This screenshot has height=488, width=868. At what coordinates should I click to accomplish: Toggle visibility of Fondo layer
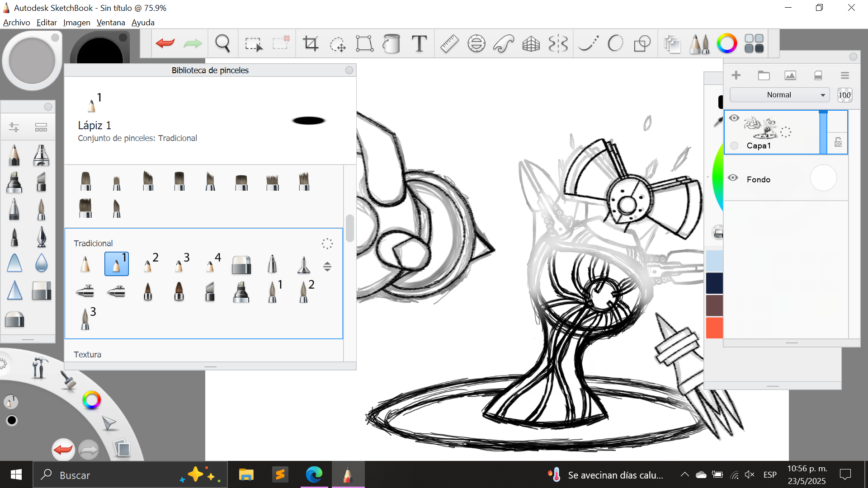(733, 178)
